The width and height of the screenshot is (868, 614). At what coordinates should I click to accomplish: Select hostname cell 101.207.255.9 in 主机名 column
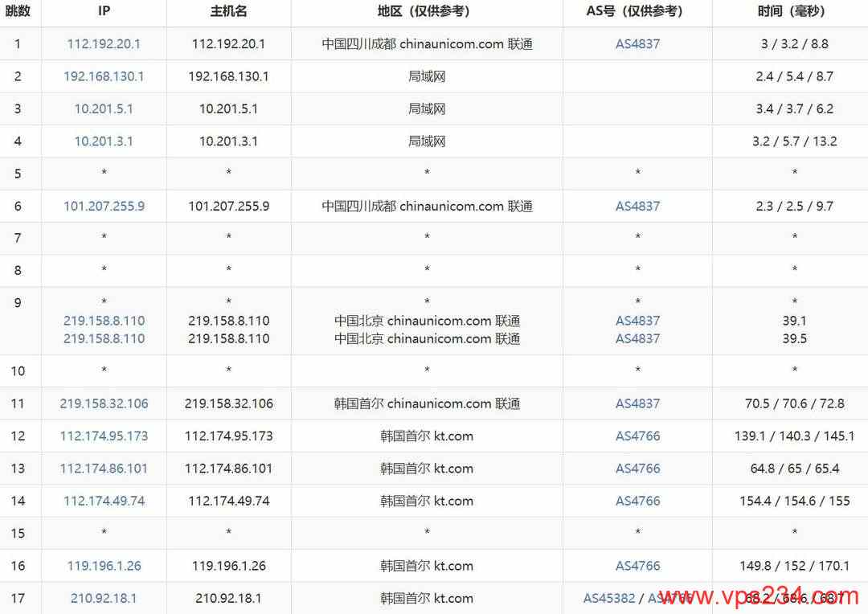(x=228, y=206)
